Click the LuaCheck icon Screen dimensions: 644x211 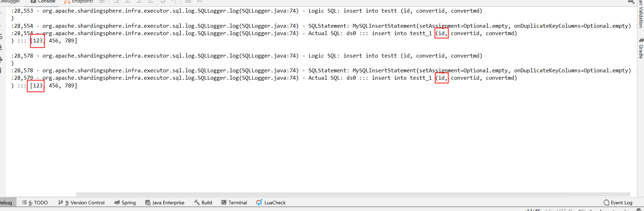pyautogui.click(x=259, y=203)
